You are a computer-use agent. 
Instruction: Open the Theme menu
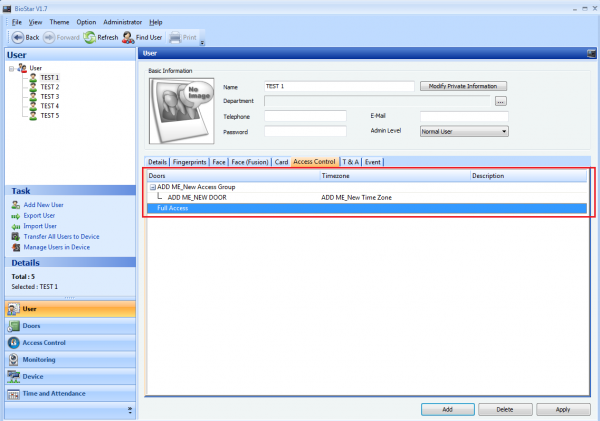click(x=59, y=21)
